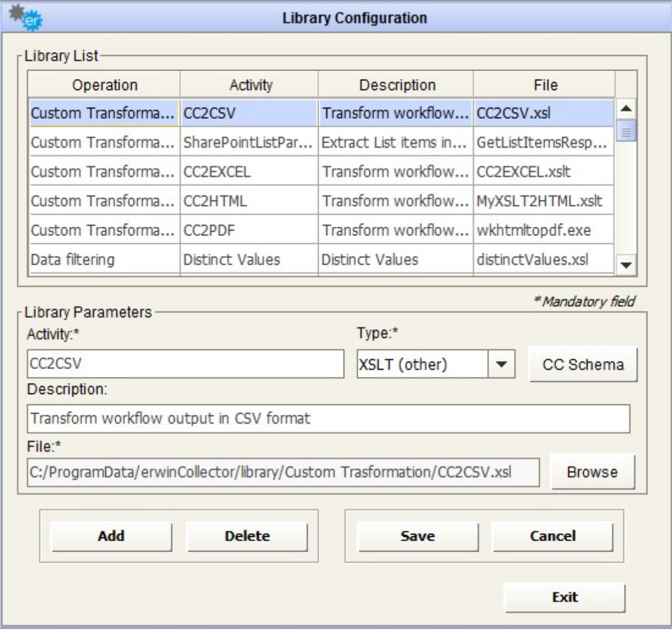The height and width of the screenshot is (630, 672).
Task: Focus the Description input field
Action: (328, 419)
